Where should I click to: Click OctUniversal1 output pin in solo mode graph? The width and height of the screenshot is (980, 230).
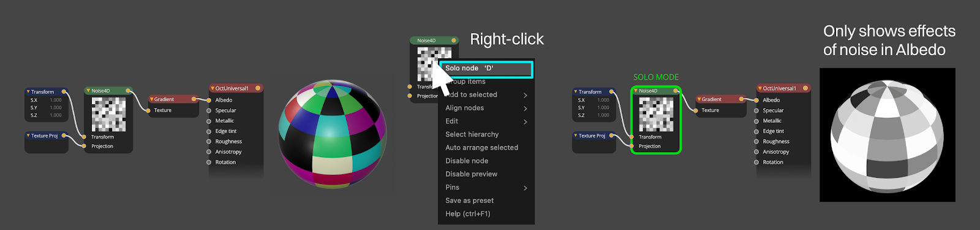click(805, 88)
